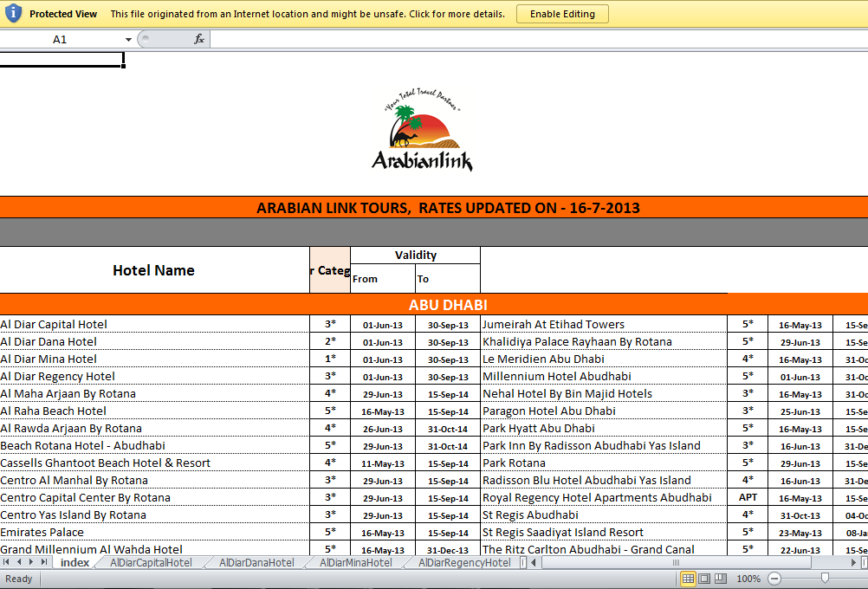Click the Protected View shield icon

pyautogui.click(x=13, y=13)
